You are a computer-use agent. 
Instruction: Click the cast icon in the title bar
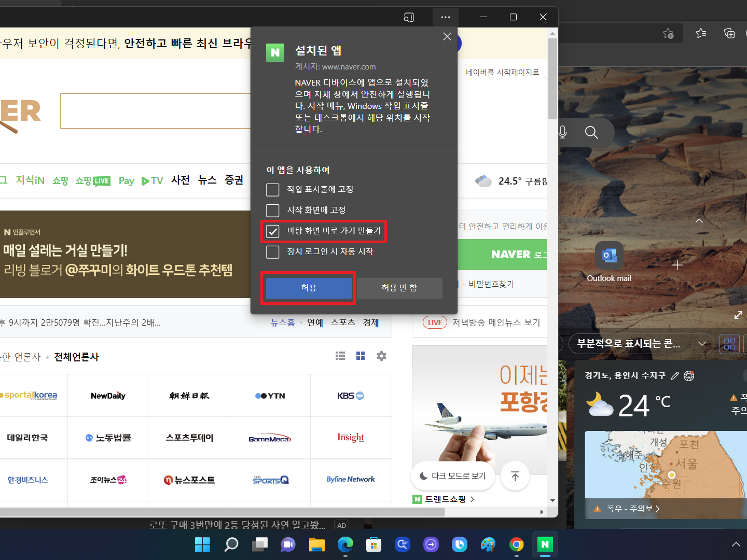[x=409, y=17]
